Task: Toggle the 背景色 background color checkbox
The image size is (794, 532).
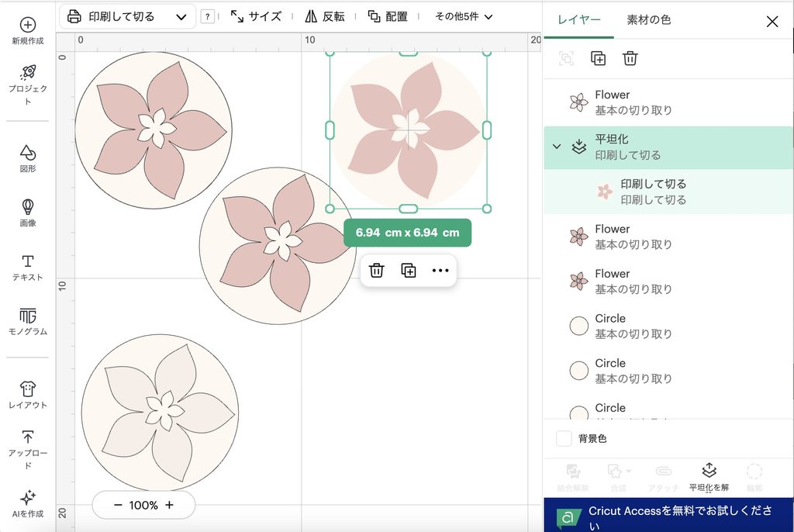Action: point(564,438)
